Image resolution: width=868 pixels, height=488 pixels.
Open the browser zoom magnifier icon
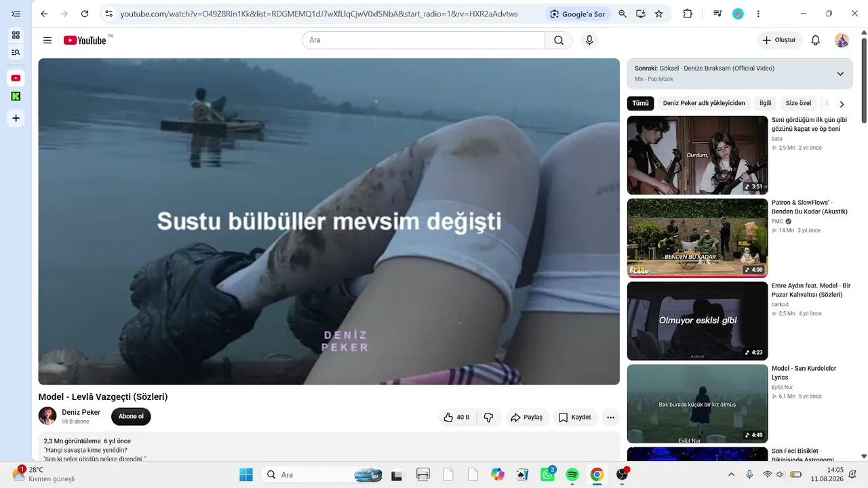click(x=623, y=14)
